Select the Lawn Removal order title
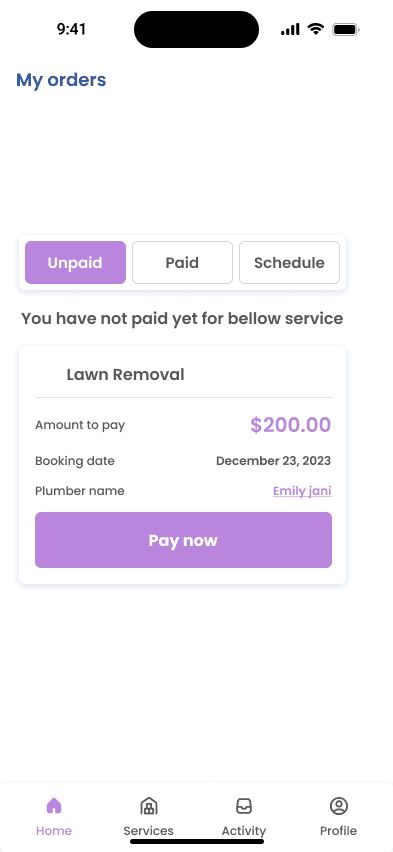Viewport: 393px width, 852px height. 126,374
